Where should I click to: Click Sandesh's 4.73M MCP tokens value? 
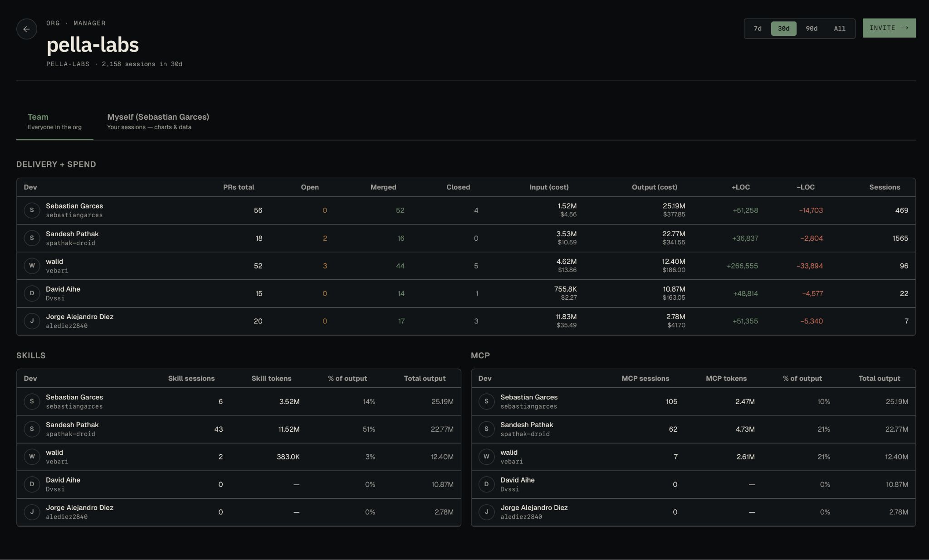tap(745, 429)
